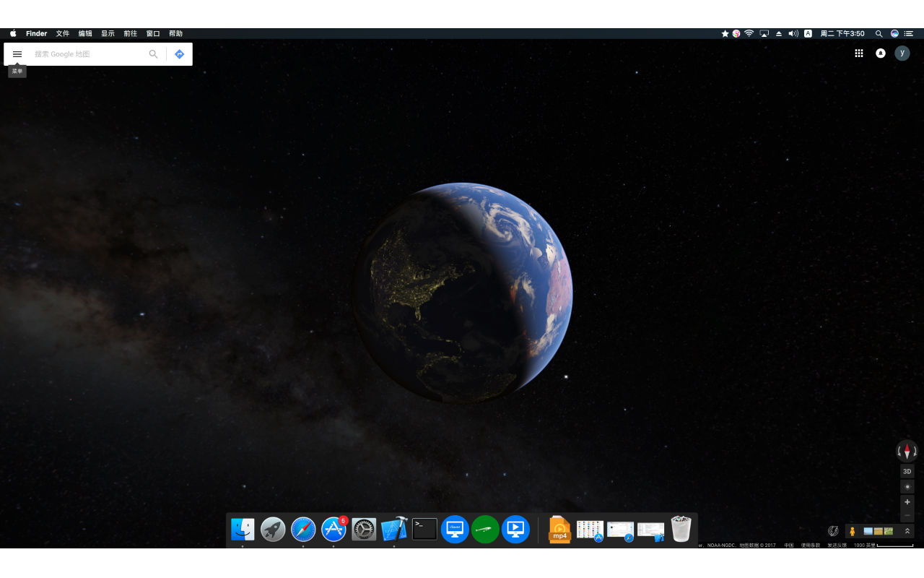The height and width of the screenshot is (578, 924).
Task: Toggle the lite mode lightning icon
Action: point(833,531)
